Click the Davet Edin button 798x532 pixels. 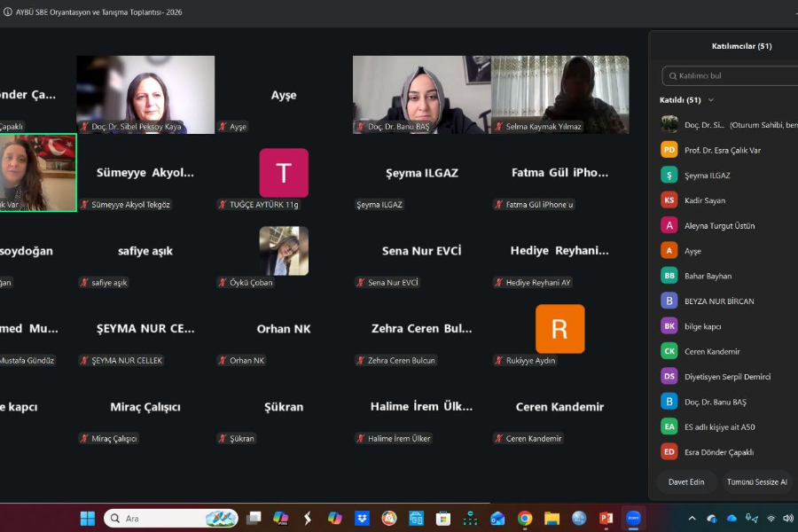click(686, 481)
